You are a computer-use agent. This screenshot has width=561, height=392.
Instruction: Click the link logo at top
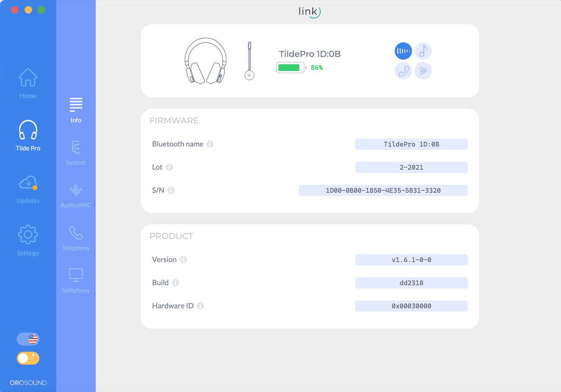310,12
